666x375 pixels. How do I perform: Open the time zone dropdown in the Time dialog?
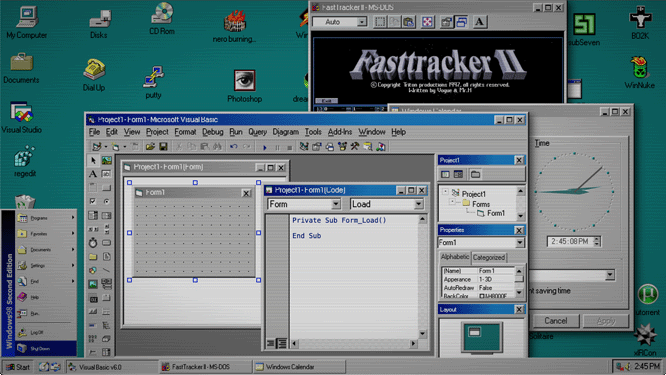point(610,275)
